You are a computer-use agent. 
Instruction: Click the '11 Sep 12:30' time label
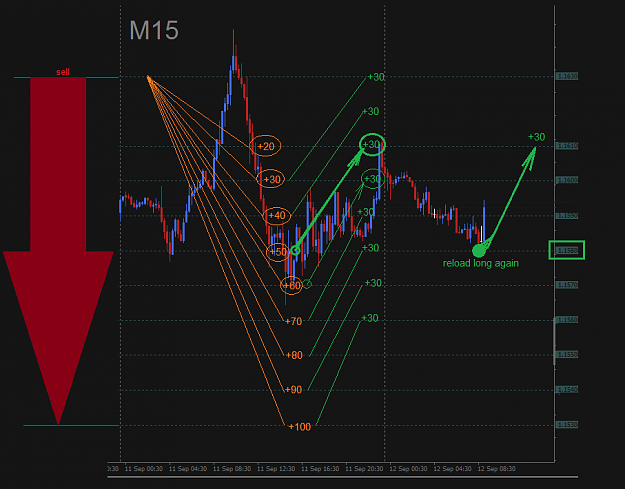click(276, 469)
